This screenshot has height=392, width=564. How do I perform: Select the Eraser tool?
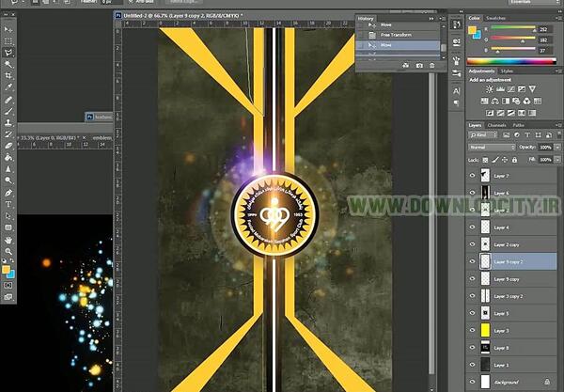[8, 146]
